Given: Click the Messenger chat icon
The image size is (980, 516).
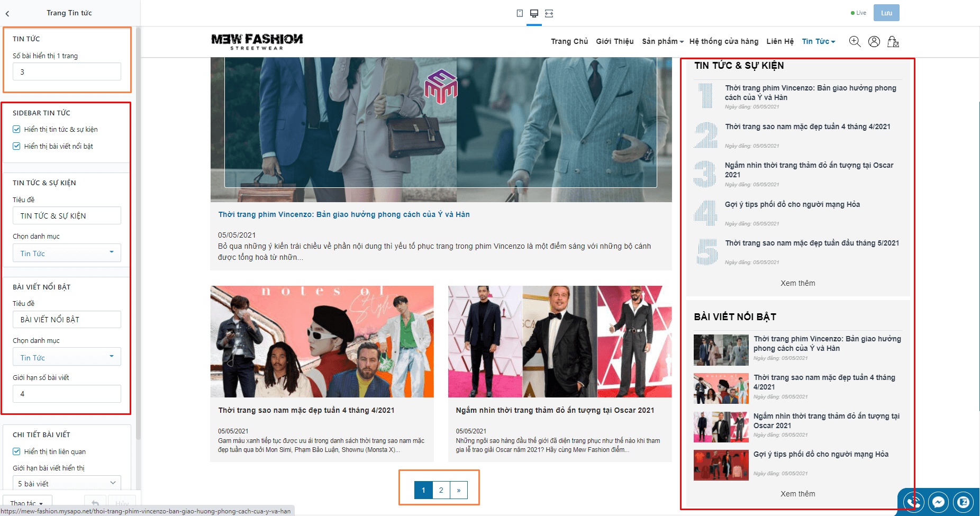Looking at the screenshot, I should (x=938, y=502).
